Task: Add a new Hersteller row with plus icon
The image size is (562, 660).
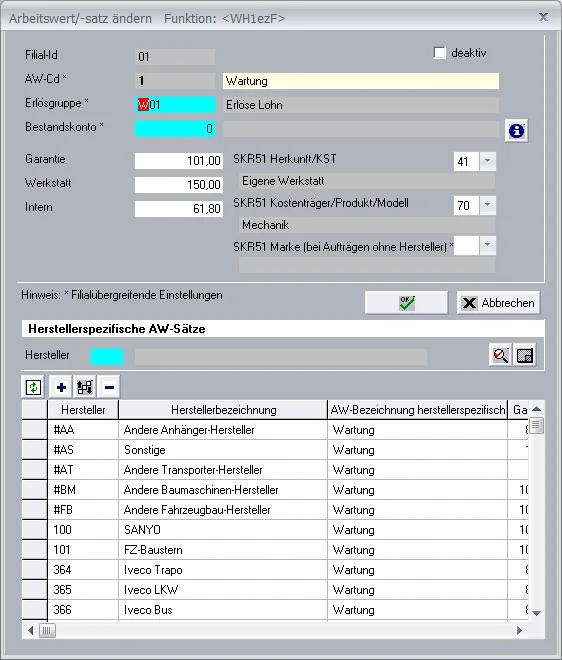Action: pyautogui.click(x=61, y=387)
